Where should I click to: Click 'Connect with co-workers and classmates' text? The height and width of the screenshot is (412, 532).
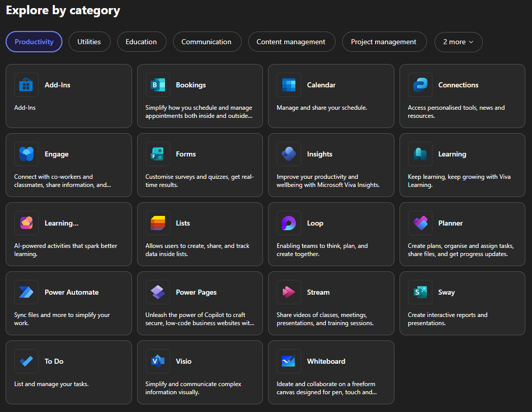click(62, 181)
